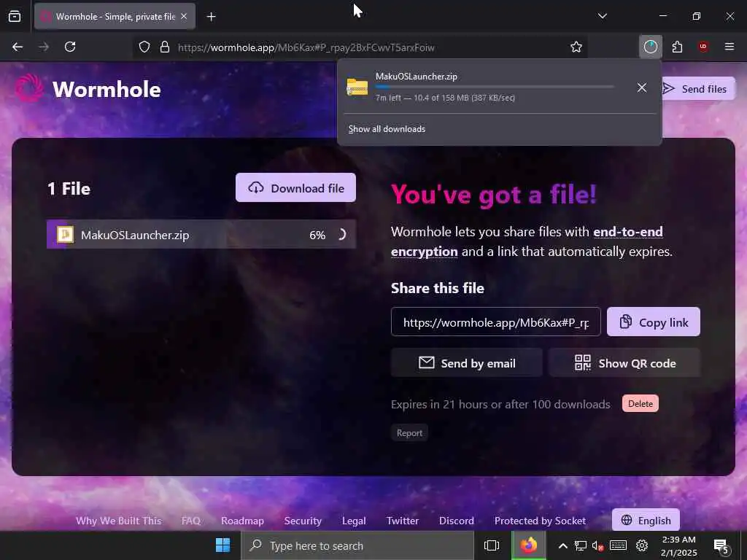Open a new tab with the plus icon
Viewport: 747px width, 560px height.
[x=211, y=17]
